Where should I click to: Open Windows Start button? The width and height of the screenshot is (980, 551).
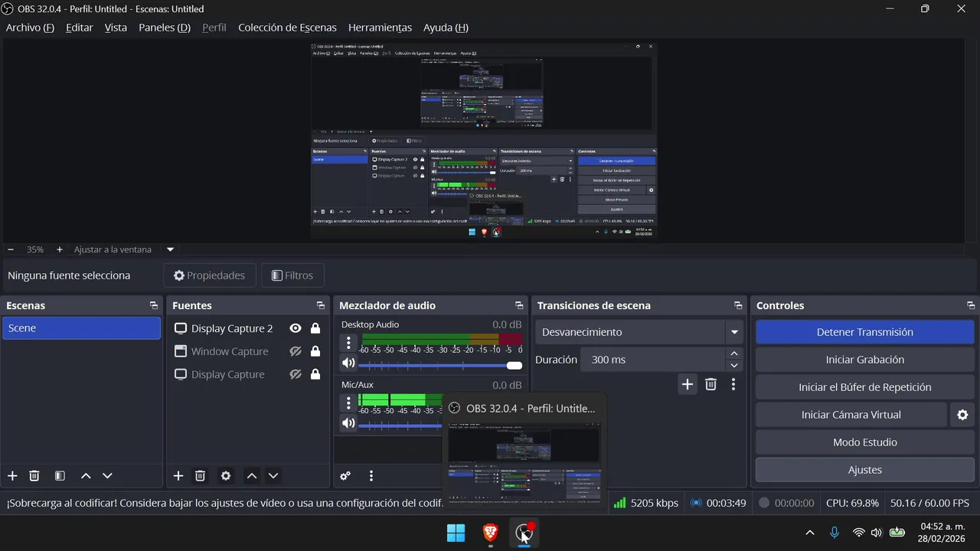click(456, 533)
